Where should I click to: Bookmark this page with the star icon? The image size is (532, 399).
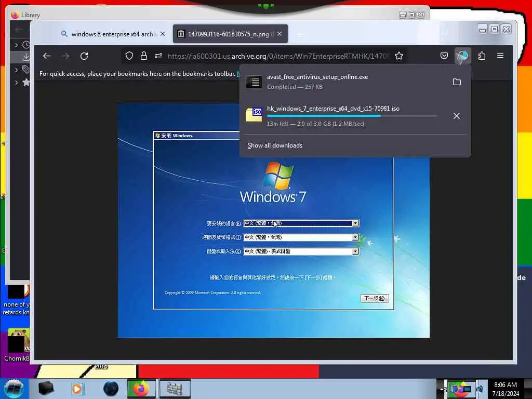(x=399, y=56)
